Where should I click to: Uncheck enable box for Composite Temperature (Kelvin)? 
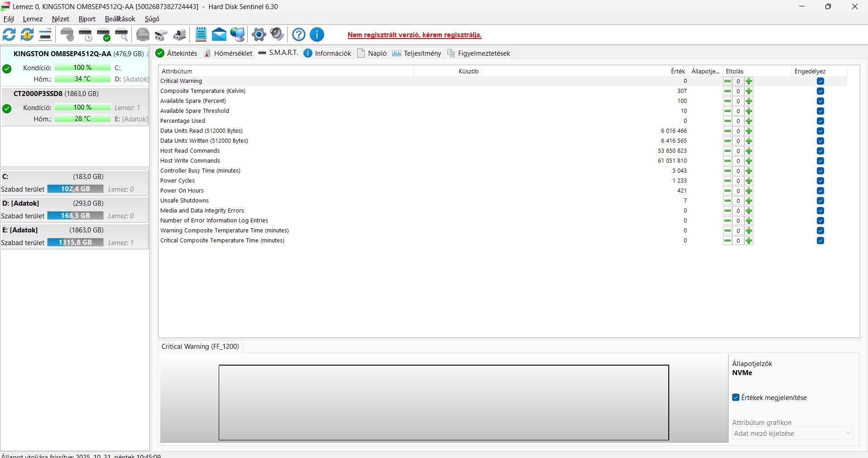pos(820,91)
